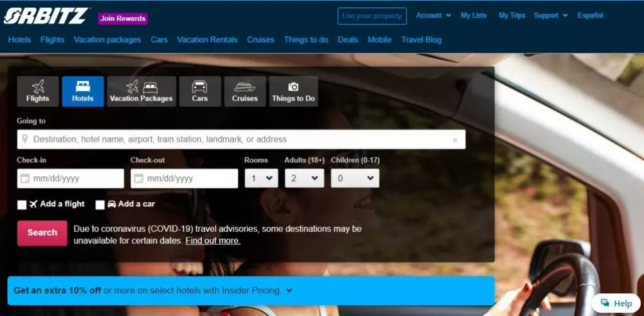Click the chat bubble icon in Help
This screenshot has height=316, width=644.
point(604,303)
